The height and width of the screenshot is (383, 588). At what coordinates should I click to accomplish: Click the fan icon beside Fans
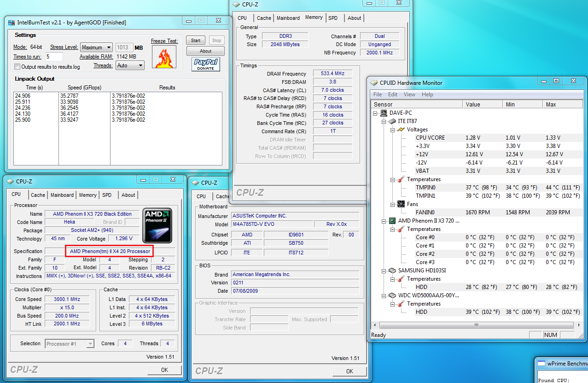coord(401,204)
